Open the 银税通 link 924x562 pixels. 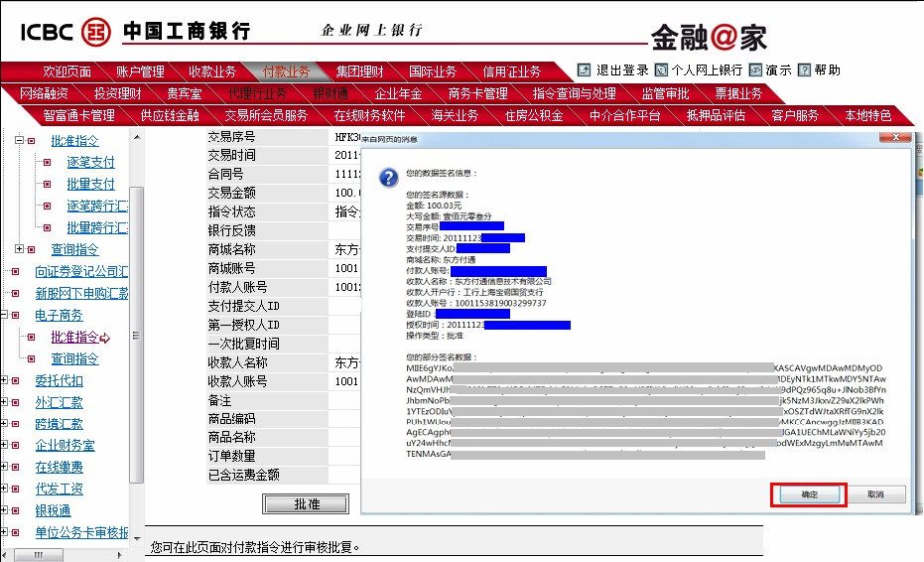(53, 510)
